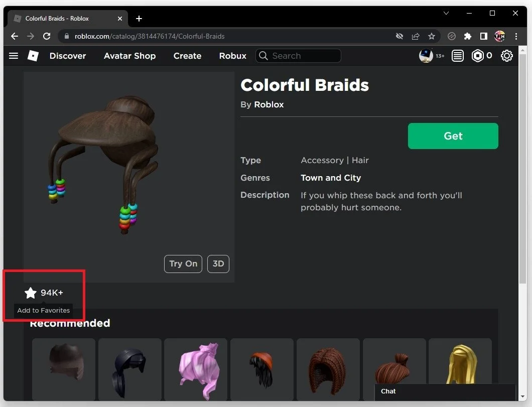Open the brown braided bob hair item
Viewport: 532px width, 407px height.
click(328, 370)
